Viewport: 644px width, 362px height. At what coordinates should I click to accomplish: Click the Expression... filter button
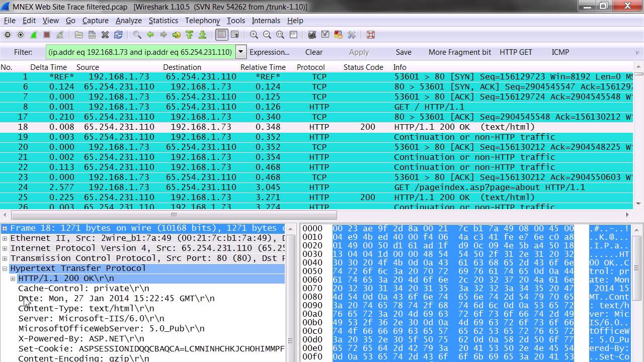pyautogui.click(x=270, y=52)
